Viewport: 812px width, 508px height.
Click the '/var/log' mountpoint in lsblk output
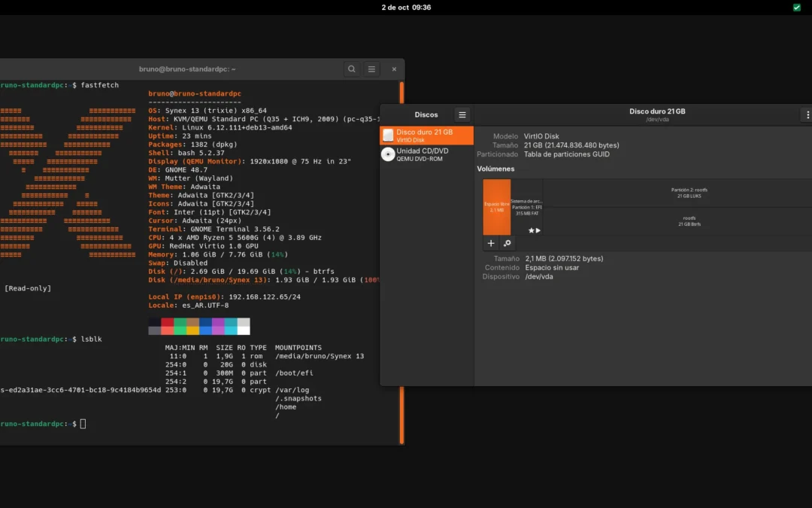(292, 390)
